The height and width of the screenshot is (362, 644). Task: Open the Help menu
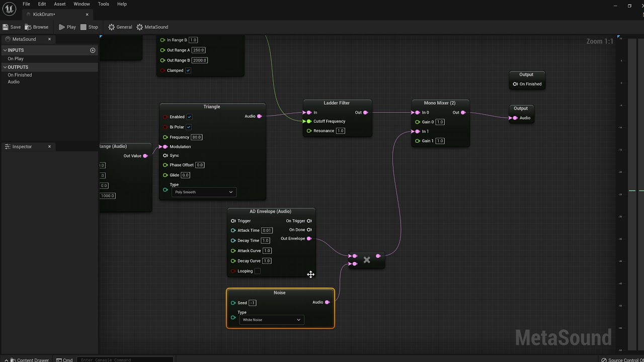(122, 4)
